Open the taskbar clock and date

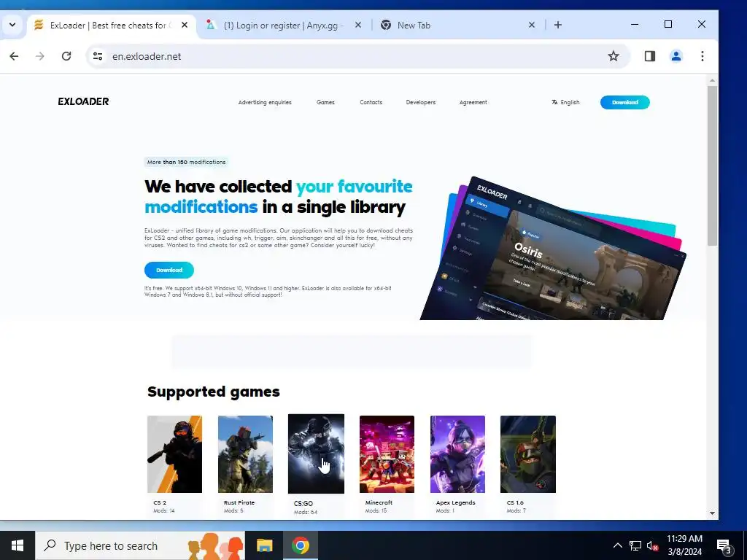[x=684, y=545]
